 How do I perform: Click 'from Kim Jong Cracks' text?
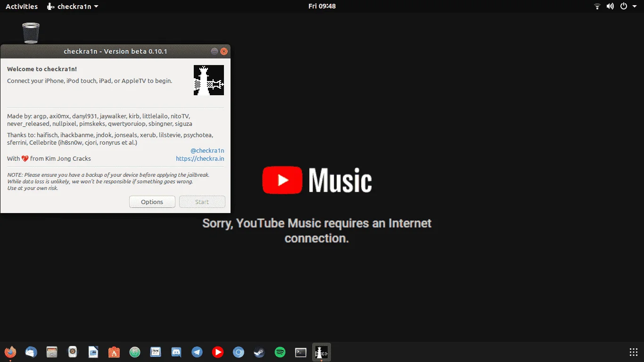tap(60, 159)
